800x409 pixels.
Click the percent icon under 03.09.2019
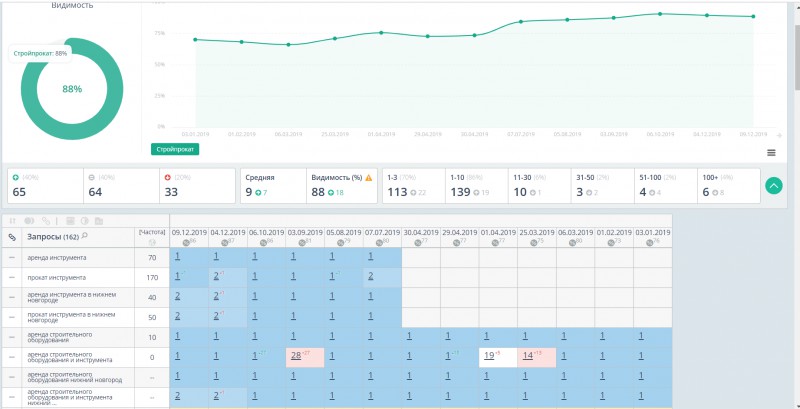click(x=303, y=243)
